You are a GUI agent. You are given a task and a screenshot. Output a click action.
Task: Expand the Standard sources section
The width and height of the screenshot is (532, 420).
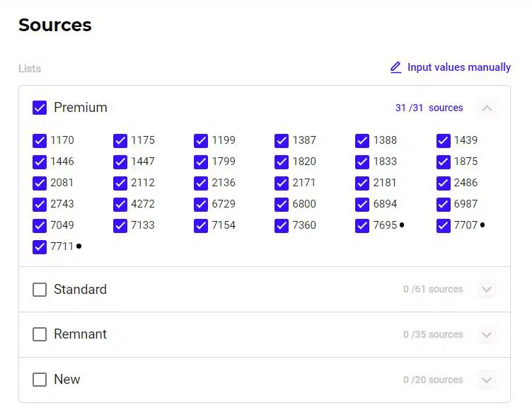[486, 290]
